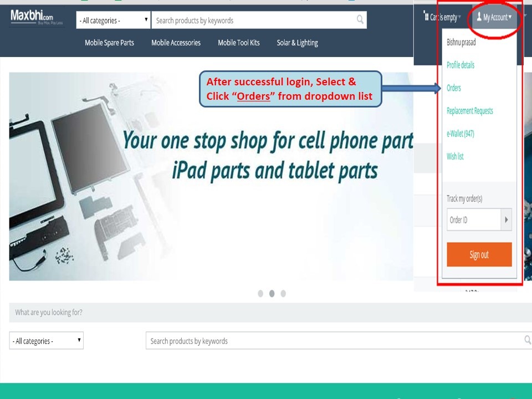Open the top All categories dropdown

click(113, 20)
